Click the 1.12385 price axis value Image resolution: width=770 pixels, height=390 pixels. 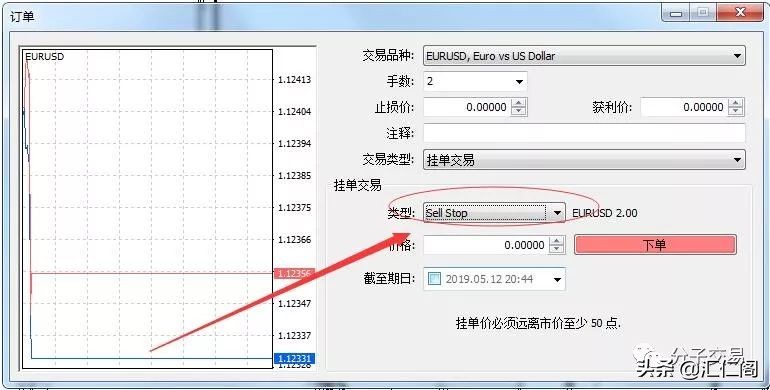click(x=294, y=175)
